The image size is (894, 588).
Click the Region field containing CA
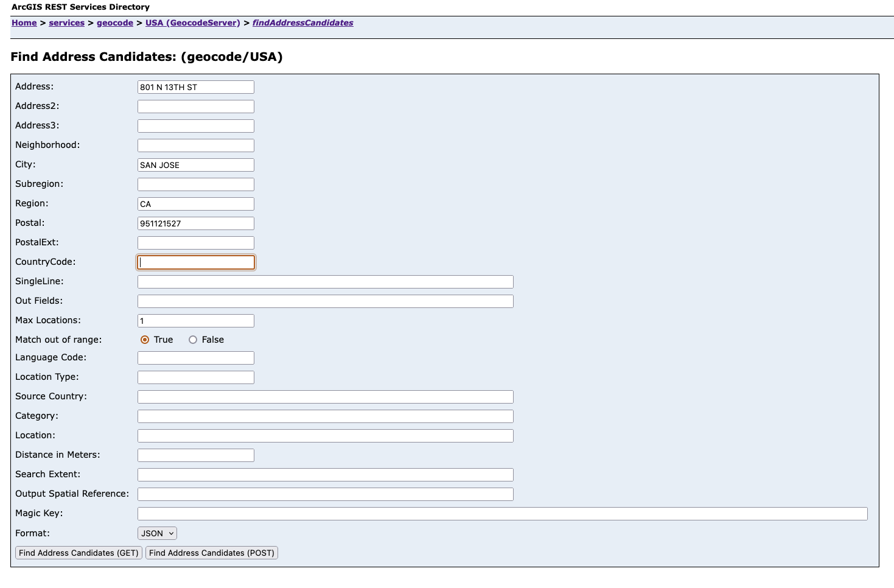[195, 204]
